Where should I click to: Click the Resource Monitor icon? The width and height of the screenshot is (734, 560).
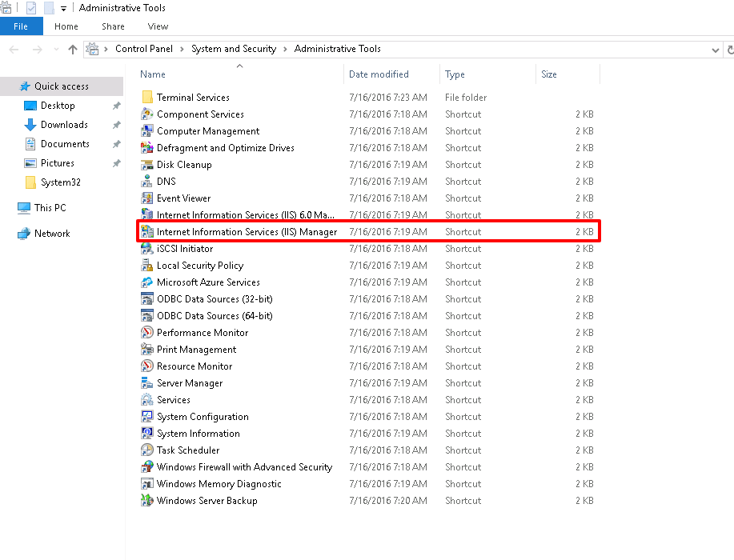[147, 366]
